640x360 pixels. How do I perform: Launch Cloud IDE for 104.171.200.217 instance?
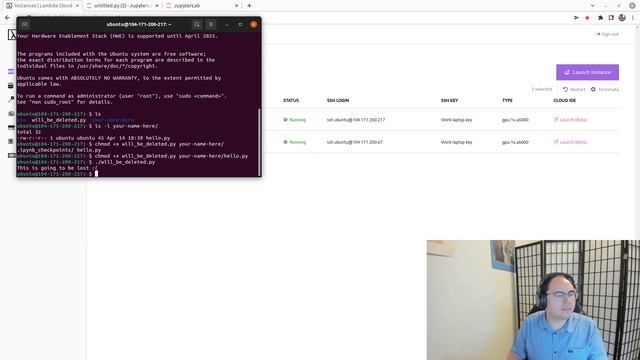[570, 120]
